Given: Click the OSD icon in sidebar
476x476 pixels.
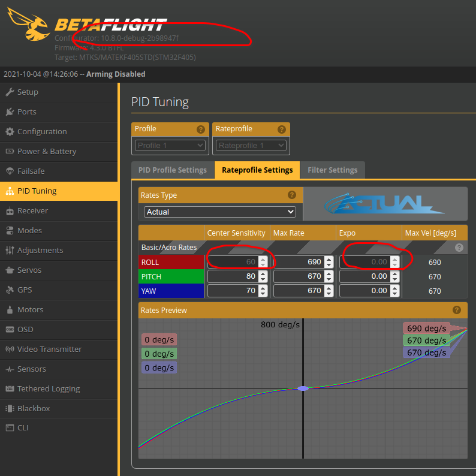Looking at the screenshot, I should tap(10, 329).
